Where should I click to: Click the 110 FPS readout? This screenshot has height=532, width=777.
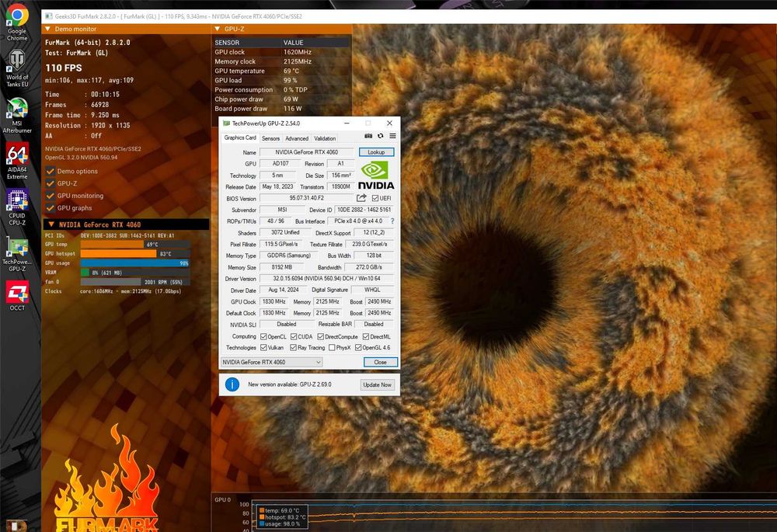(64, 68)
